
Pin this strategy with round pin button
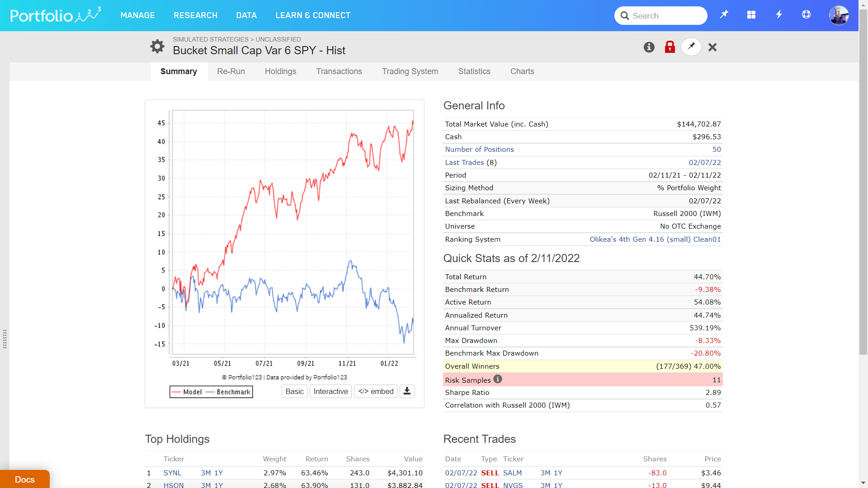point(691,47)
